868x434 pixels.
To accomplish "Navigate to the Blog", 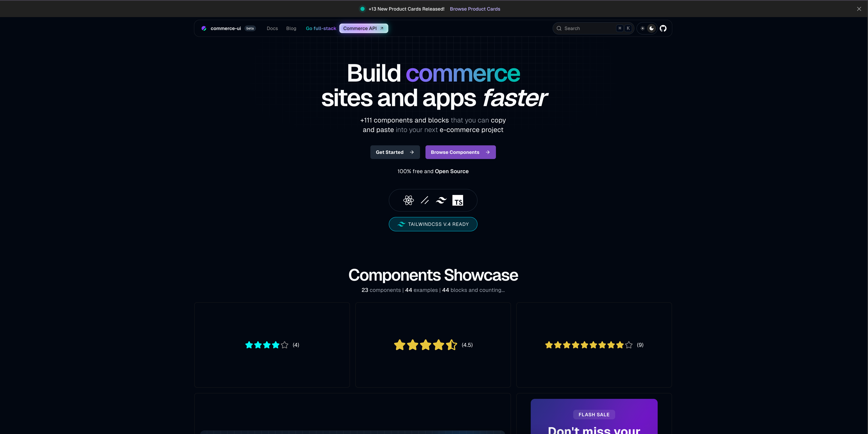I will (x=291, y=28).
